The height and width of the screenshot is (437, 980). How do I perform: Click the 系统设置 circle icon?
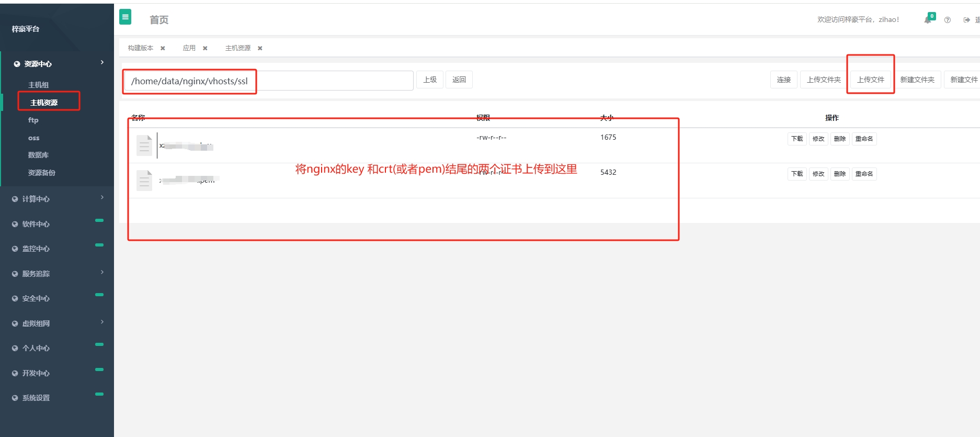point(15,398)
